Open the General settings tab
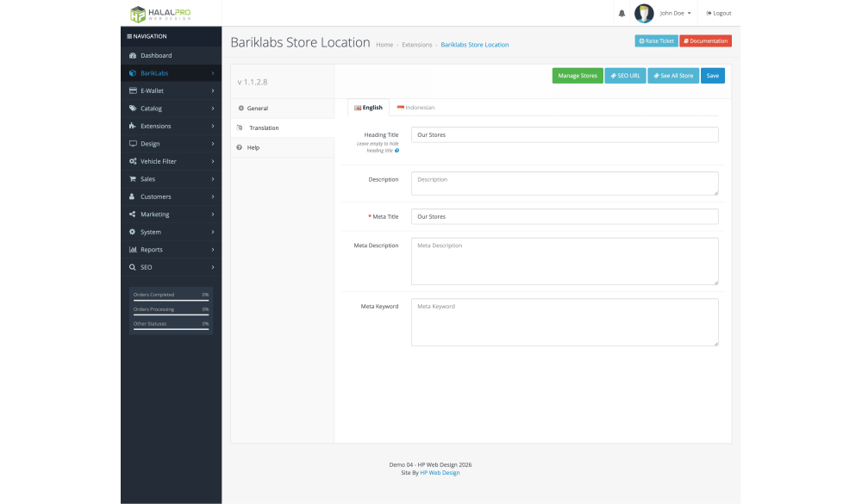The width and height of the screenshot is (862, 504). pyautogui.click(x=257, y=109)
